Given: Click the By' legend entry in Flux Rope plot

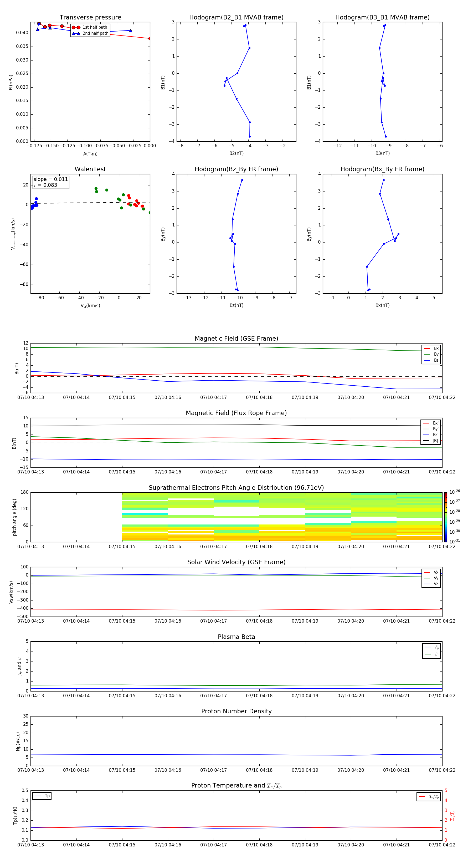Looking at the screenshot, I should click(x=431, y=429).
